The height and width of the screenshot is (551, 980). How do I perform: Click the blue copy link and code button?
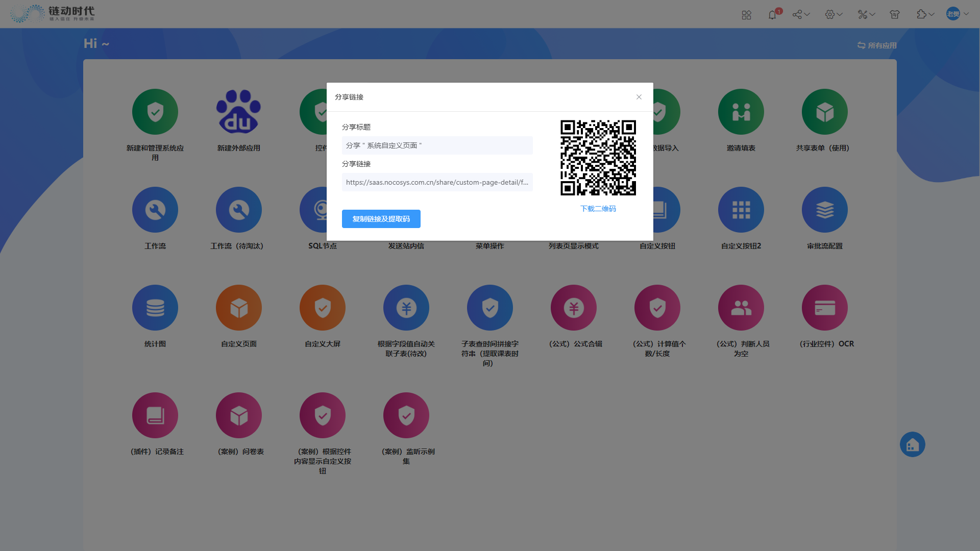coord(381,219)
